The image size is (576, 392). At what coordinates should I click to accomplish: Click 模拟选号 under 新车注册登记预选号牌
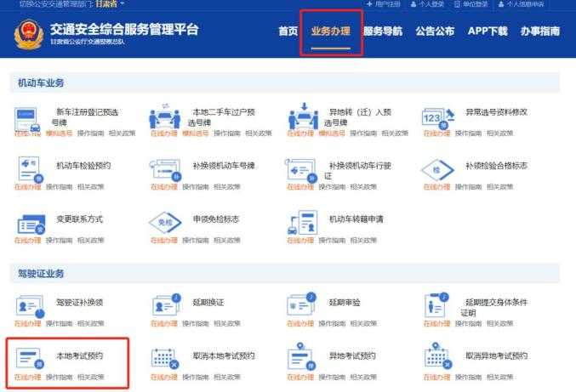point(59,134)
